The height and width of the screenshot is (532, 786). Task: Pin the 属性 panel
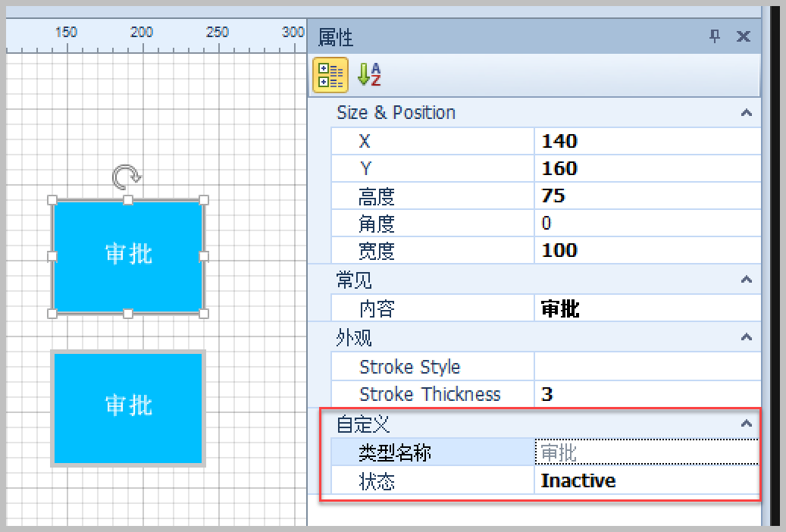click(715, 36)
